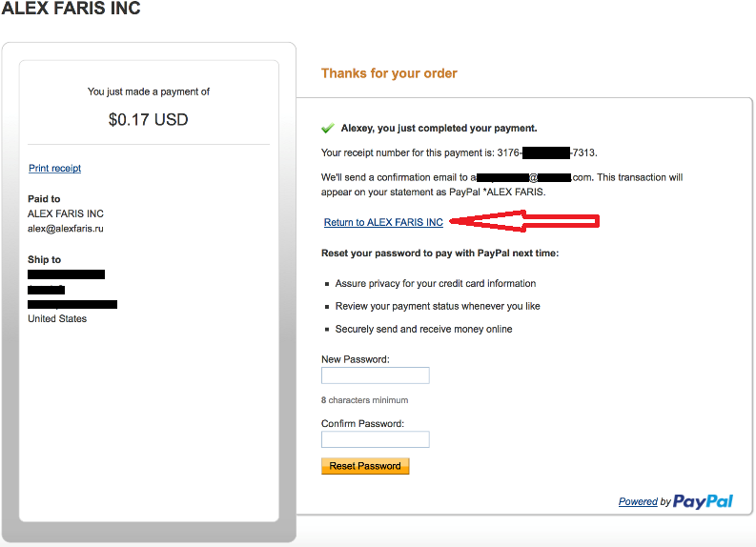Select the $0.17 USD payment amount

tap(148, 119)
